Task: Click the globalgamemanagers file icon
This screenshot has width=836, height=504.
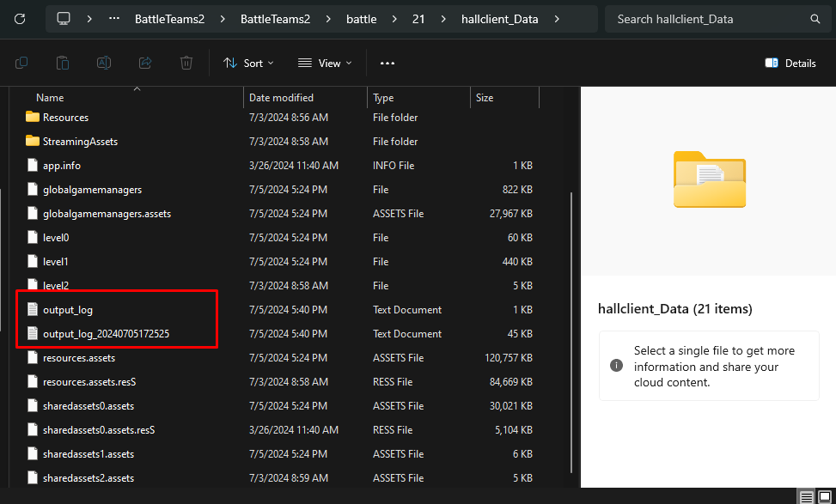Action: 33,189
